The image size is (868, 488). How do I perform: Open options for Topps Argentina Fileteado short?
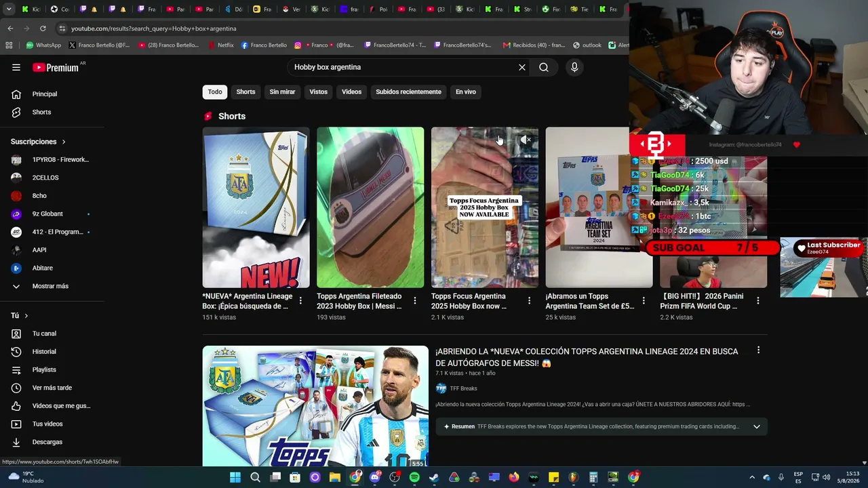pos(415,300)
